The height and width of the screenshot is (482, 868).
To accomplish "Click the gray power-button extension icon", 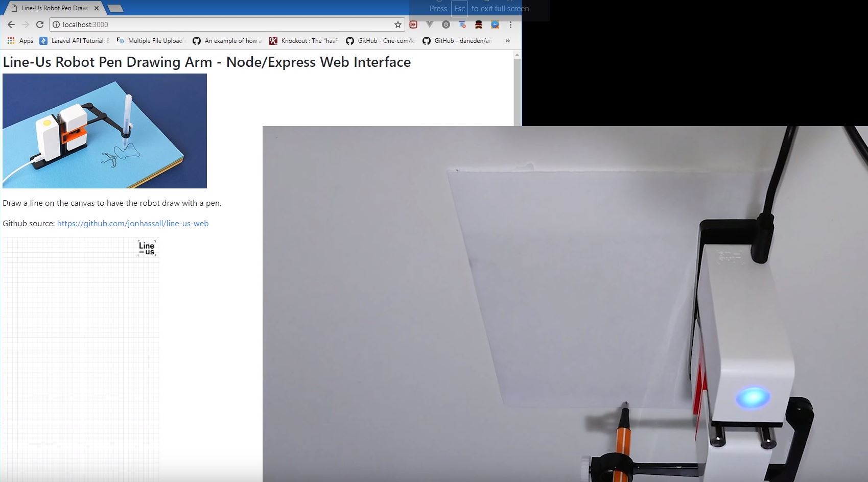I will [x=445, y=25].
